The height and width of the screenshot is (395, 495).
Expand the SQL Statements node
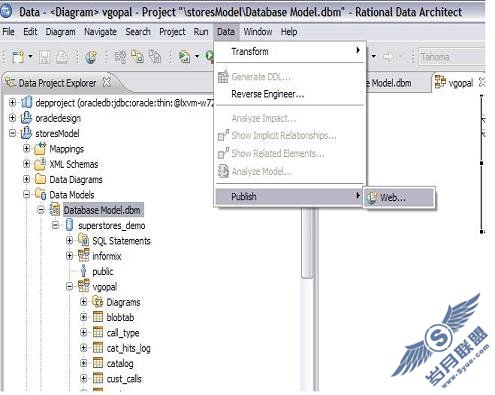(69, 240)
